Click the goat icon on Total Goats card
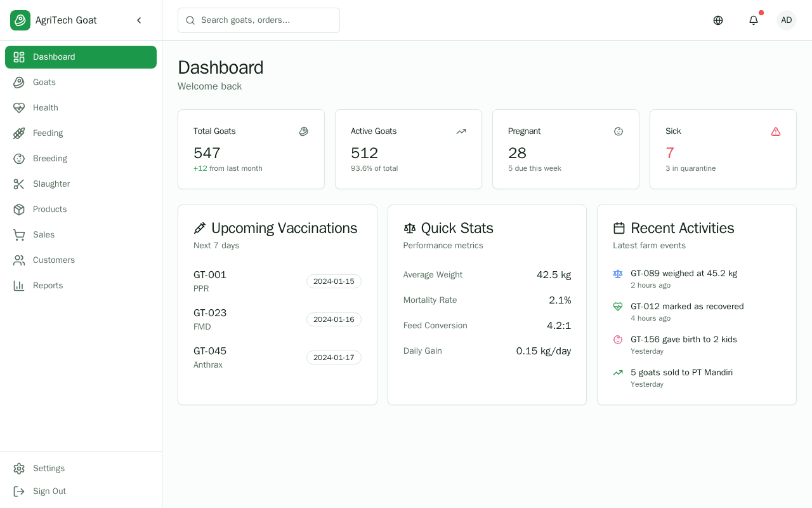 pyautogui.click(x=304, y=131)
